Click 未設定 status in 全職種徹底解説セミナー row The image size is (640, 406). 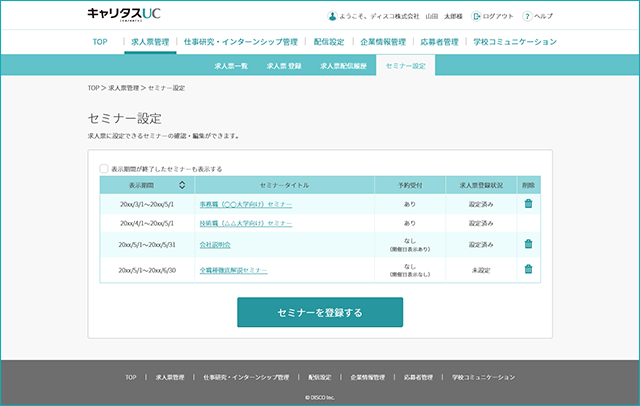click(x=481, y=270)
